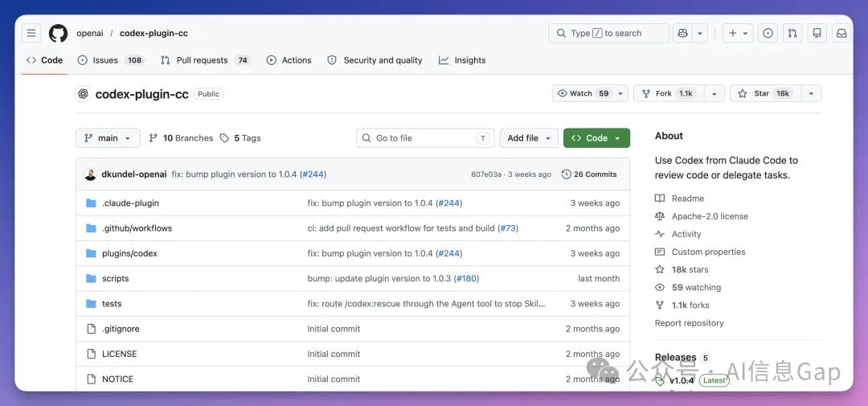View 5 Tags link
The height and width of the screenshot is (406, 868).
tap(240, 138)
